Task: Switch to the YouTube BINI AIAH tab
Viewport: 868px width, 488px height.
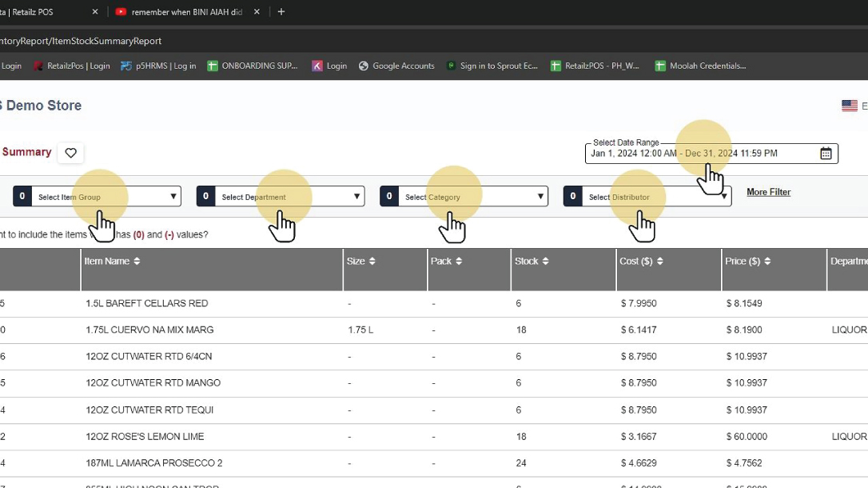Action: [x=186, y=12]
